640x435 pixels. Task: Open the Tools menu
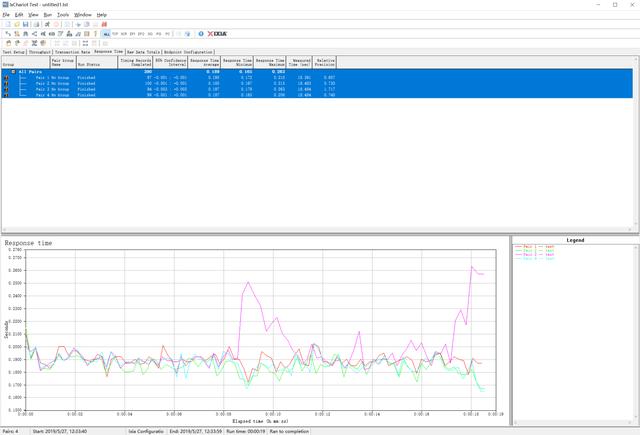(63, 15)
